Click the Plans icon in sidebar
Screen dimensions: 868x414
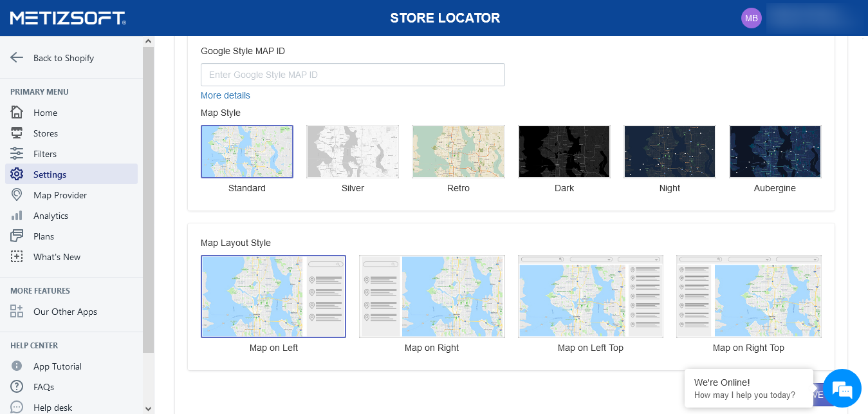(17, 236)
